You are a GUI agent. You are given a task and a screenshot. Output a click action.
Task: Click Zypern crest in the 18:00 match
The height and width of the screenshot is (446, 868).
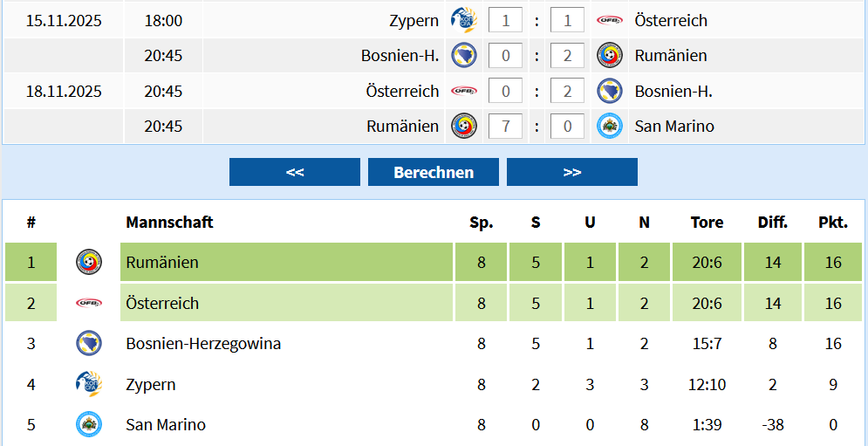point(463,20)
